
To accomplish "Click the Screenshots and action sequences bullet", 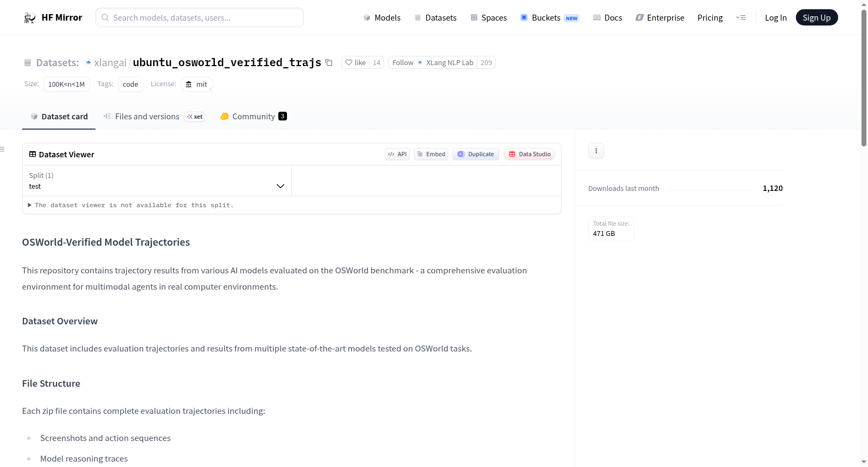I will tap(105, 438).
